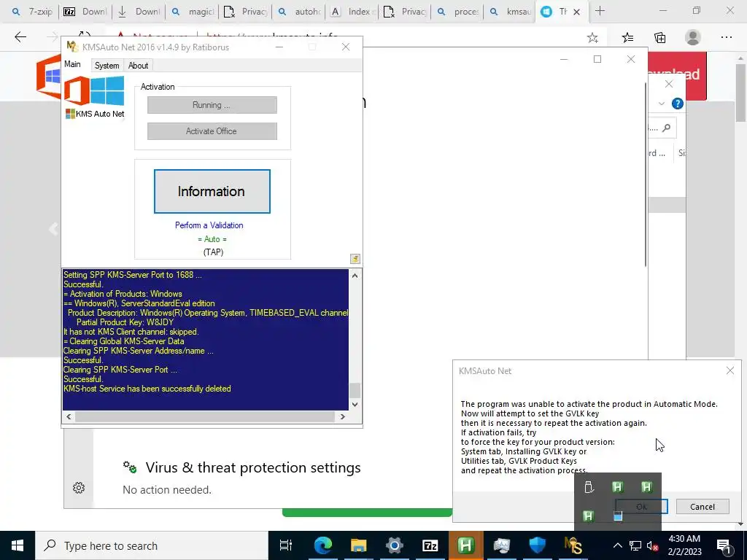Click the red Download button on webpage
The height and width of the screenshot is (560, 747).
pyautogui.click(x=678, y=75)
